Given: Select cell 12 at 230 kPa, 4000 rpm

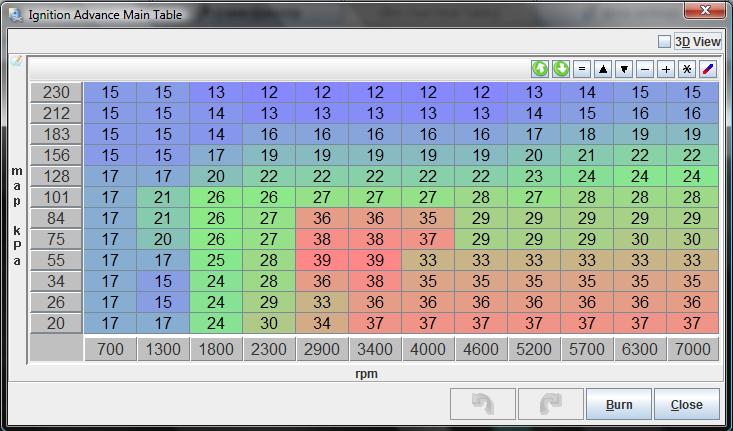Looking at the screenshot, I should pyautogui.click(x=428, y=93).
